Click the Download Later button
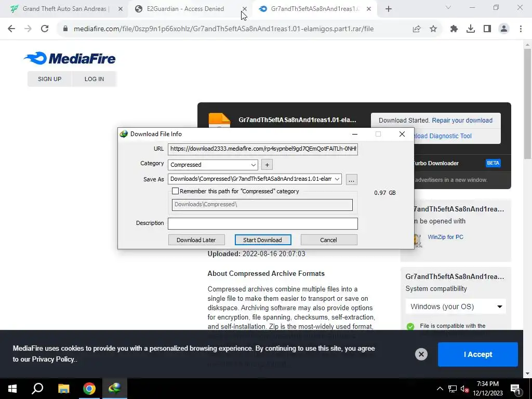Image resolution: width=532 pixels, height=399 pixels. tap(196, 240)
